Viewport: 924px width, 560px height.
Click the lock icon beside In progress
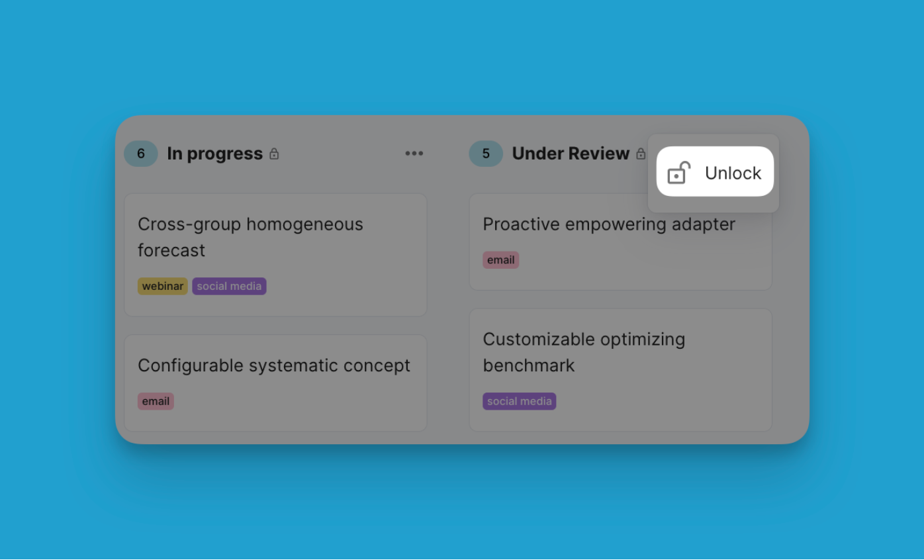point(274,154)
